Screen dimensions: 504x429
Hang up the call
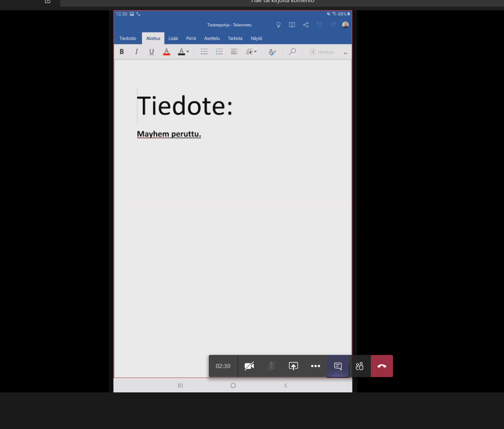coord(382,366)
